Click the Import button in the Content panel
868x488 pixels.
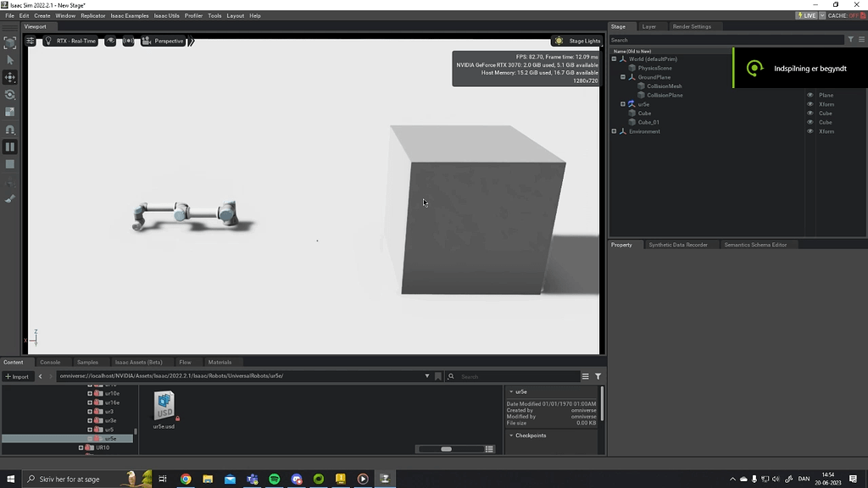pos(17,376)
